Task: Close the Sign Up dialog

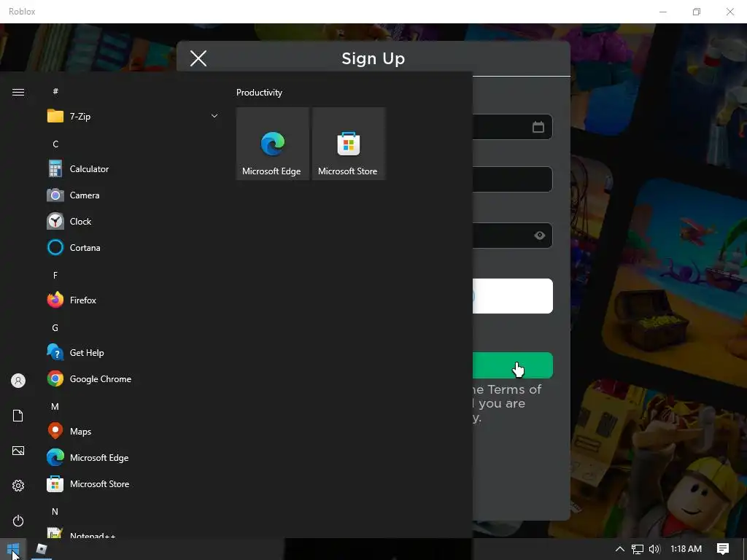Action: tap(198, 58)
